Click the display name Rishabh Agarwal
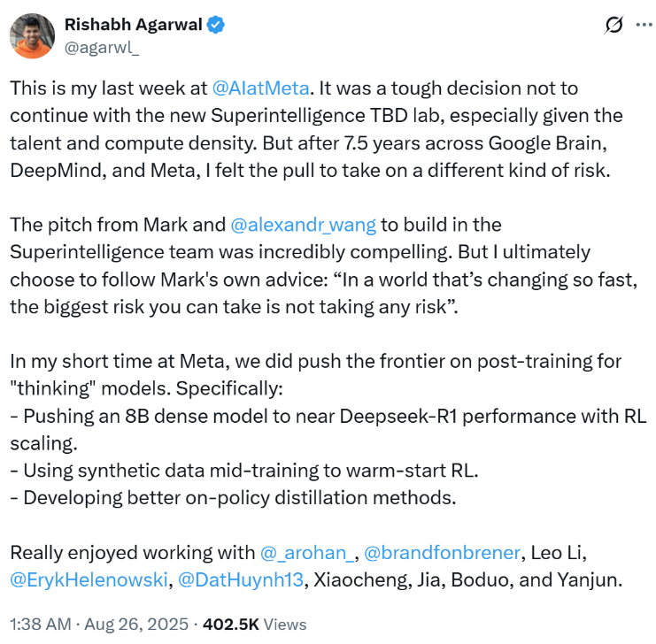 (x=132, y=26)
